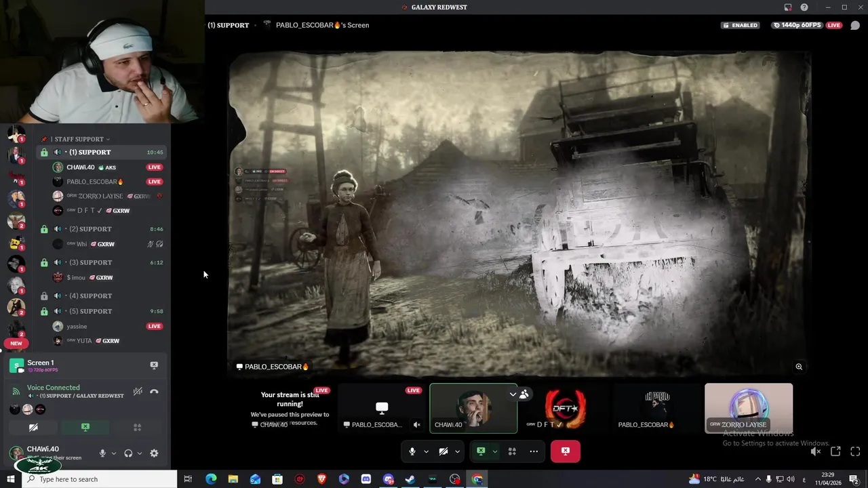Join the (5) SUPPORT voice channel
This screenshot has height=488, width=868.
(x=102, y=311)
